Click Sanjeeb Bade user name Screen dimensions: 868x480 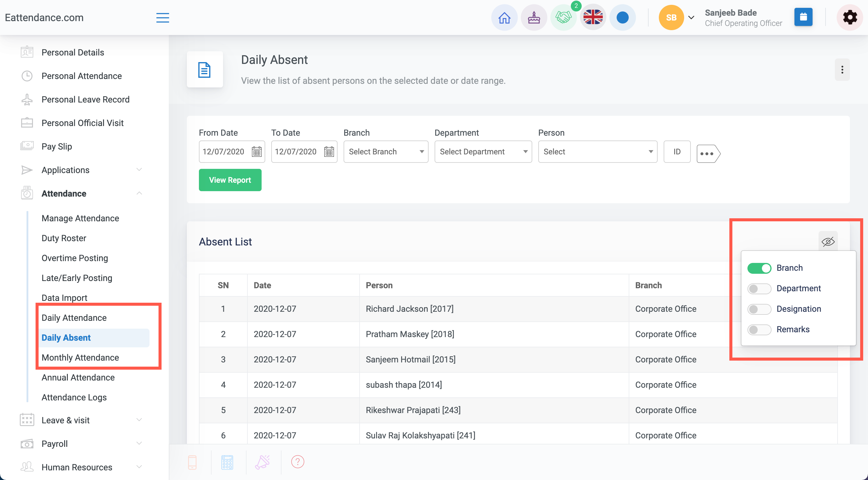(x=731, y=12)
